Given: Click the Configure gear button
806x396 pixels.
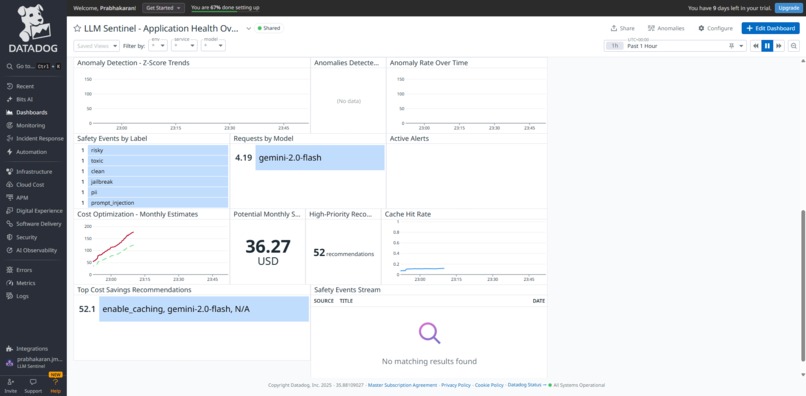Looking at the screenshot, I should tap(715, 28).
